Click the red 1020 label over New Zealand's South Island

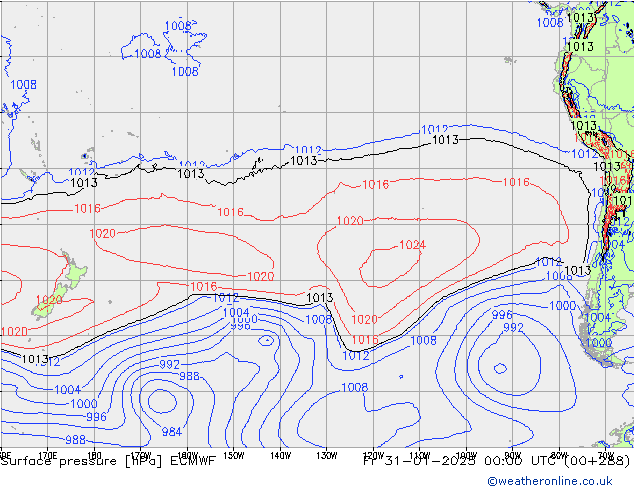click(x=49, y=300)
